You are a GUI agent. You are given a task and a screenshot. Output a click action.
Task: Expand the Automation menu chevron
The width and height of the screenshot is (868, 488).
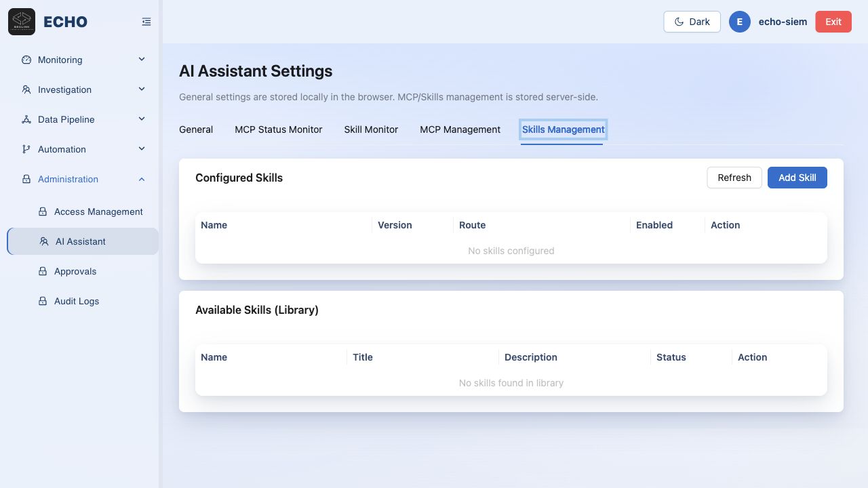click(142, 149)
